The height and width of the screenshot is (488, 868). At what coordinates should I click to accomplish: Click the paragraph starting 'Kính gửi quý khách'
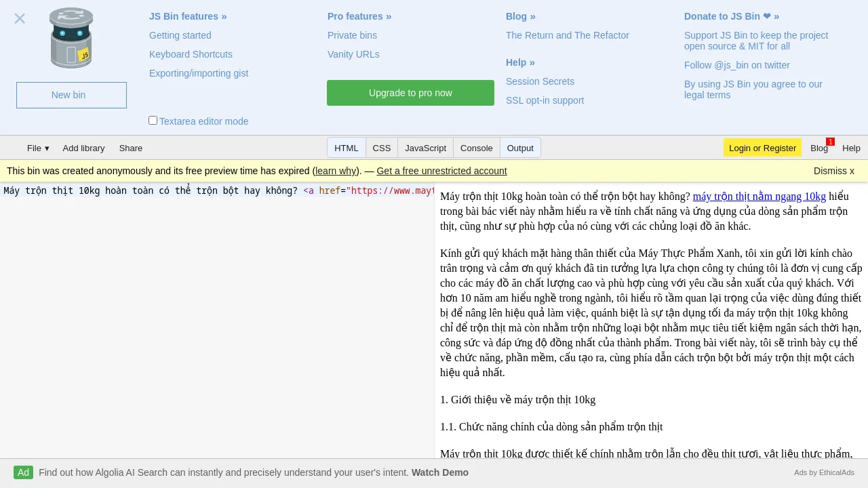point(651,313)
